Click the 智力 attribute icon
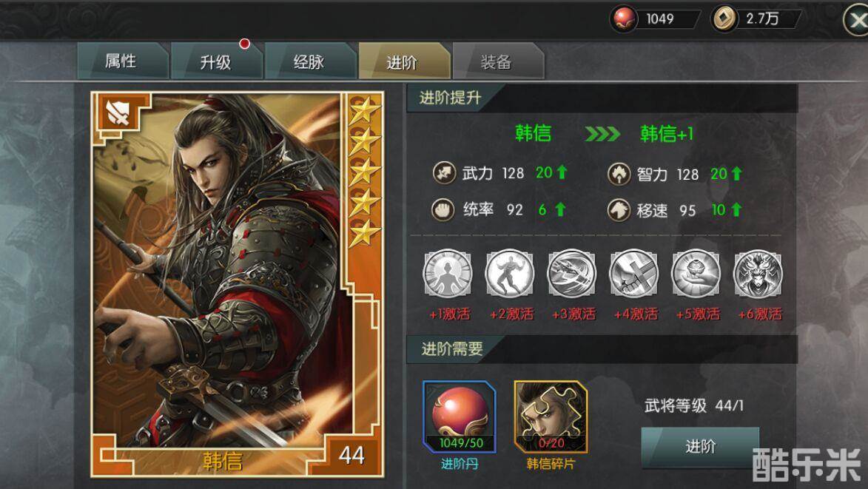This screenshot has height=489, width=868. tap(619, 174)
